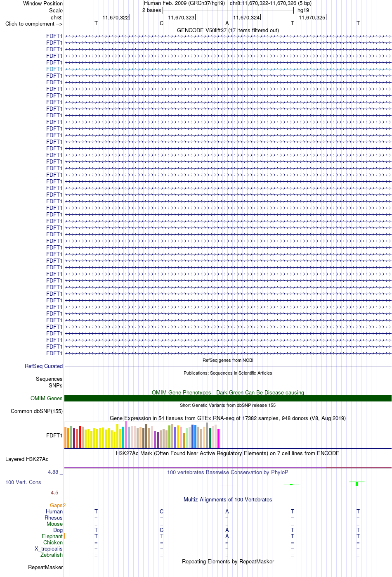Click the 'RefSeq genes from NCBI' title
Viewport: 392px width, 577px height.
(x=228, y=360)
